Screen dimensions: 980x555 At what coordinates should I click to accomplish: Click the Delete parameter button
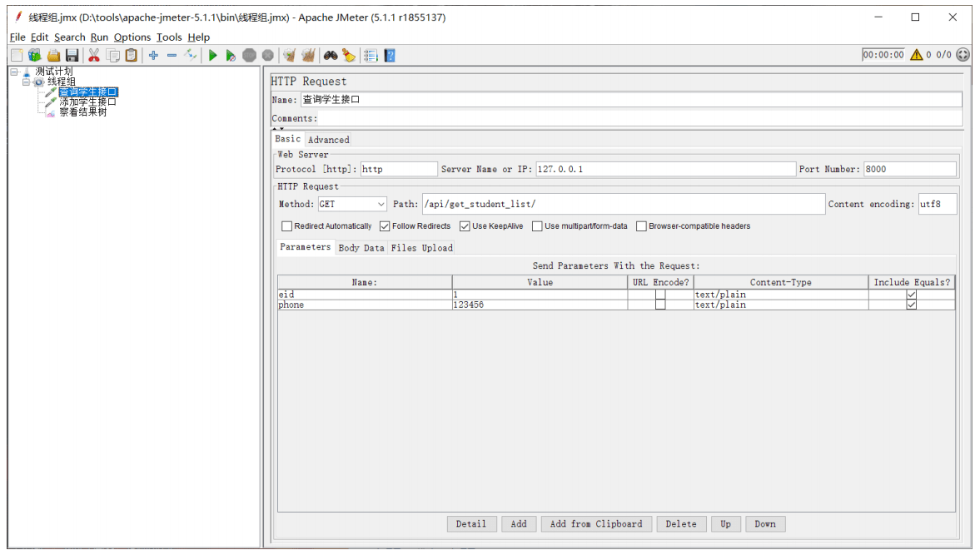(680, 523)
